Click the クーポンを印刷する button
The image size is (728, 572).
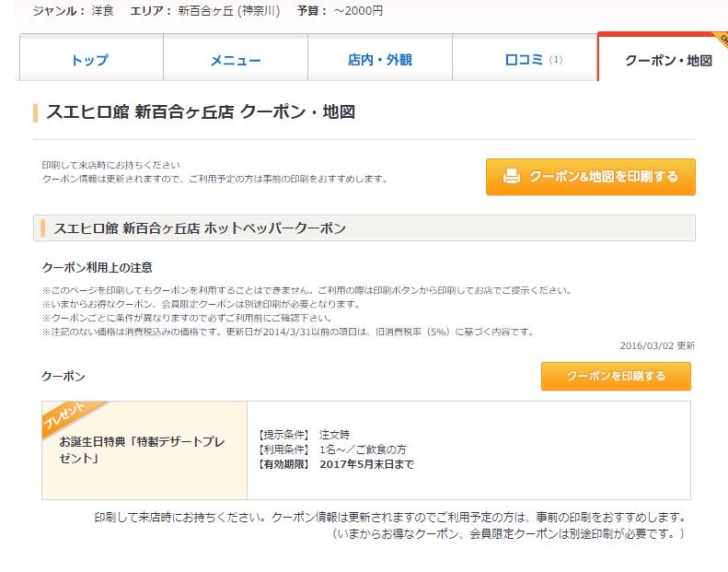pyautogui.click(x=616, y=376)
